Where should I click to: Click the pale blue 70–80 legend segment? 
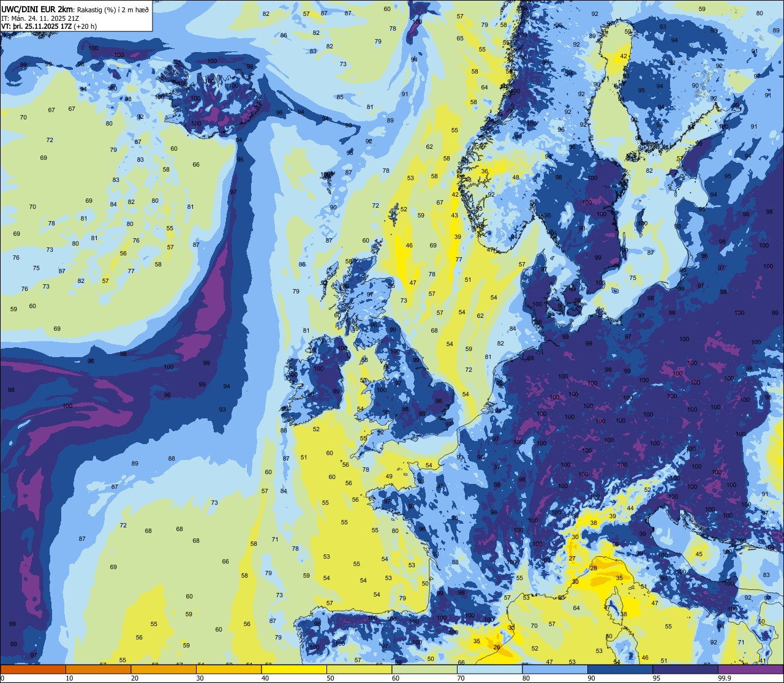tap(489, 669)
